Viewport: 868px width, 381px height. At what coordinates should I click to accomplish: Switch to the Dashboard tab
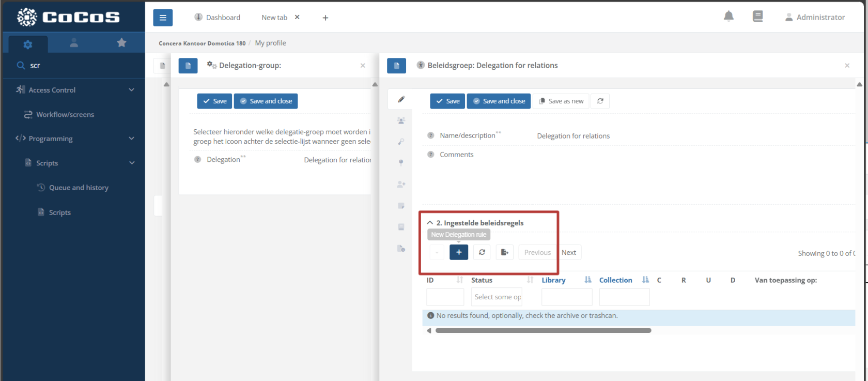[218, 18]
